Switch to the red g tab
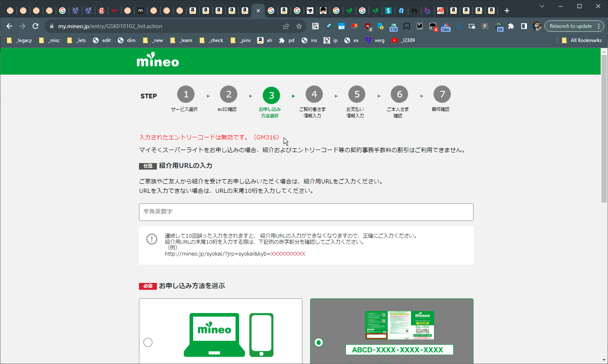The image size is (608, 364). coord(101,11)
